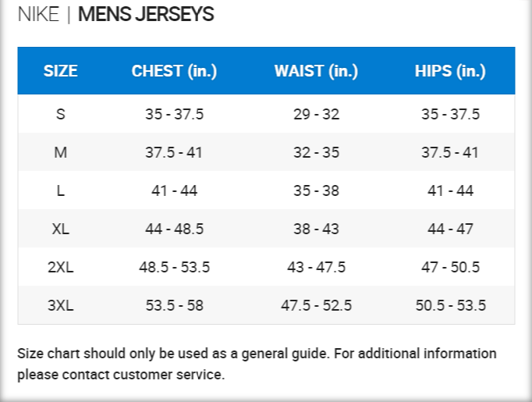Click the chest value 44 - 48.5

click(x=174, y=229)
